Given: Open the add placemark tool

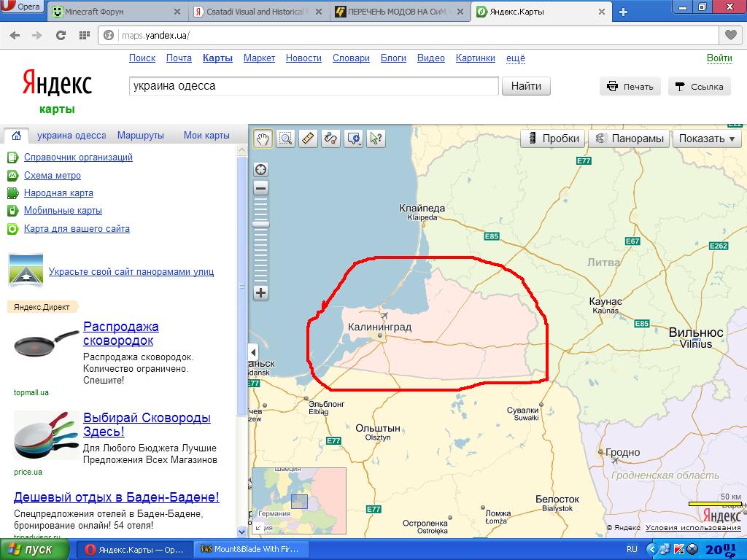Looking at the screenshot, I should pos(354,139).
